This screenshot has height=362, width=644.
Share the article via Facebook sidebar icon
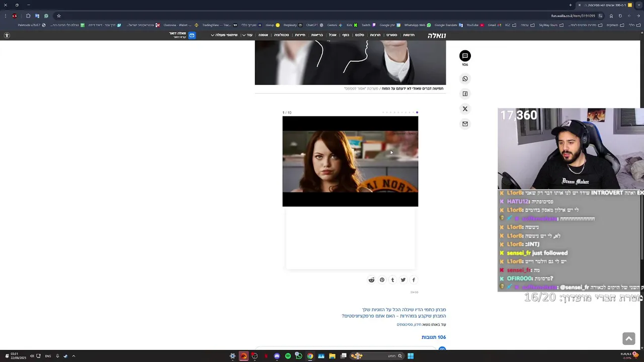(x=465, y=94)
